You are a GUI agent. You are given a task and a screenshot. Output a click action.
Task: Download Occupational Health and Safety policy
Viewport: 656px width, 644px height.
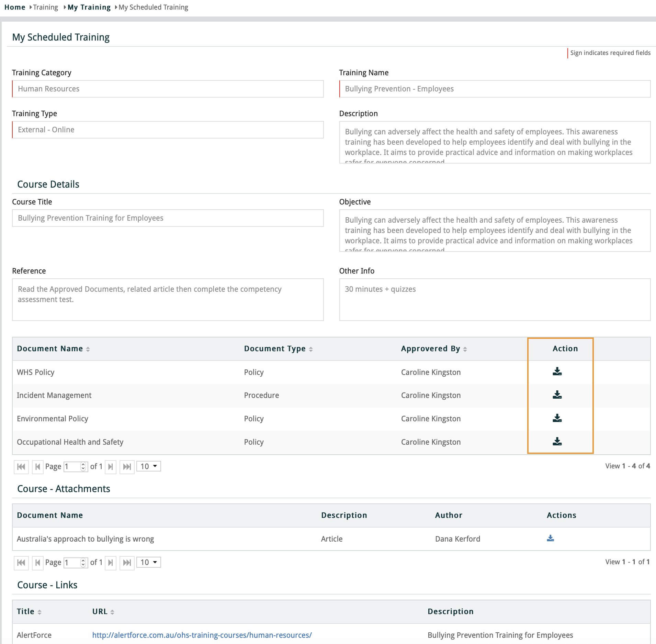(x=557, y=442)
